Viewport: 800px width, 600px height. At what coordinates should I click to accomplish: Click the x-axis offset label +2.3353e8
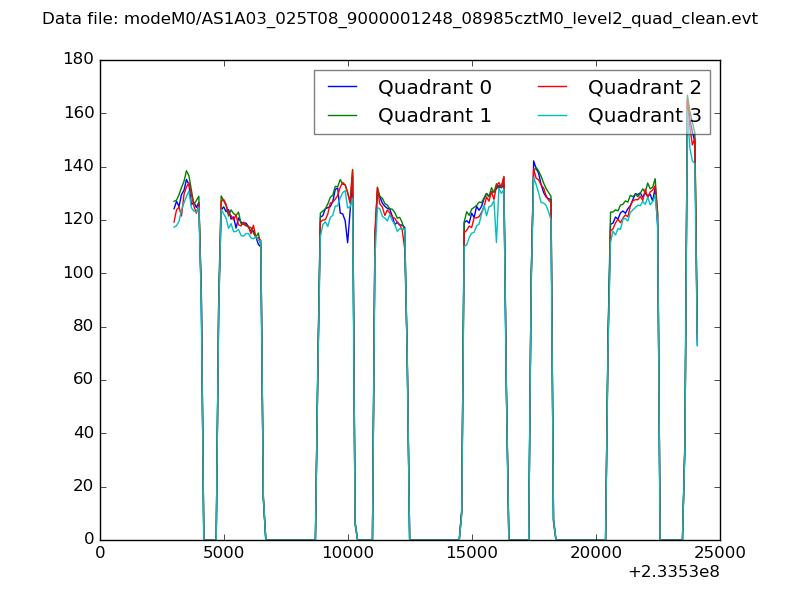[673, 573]
